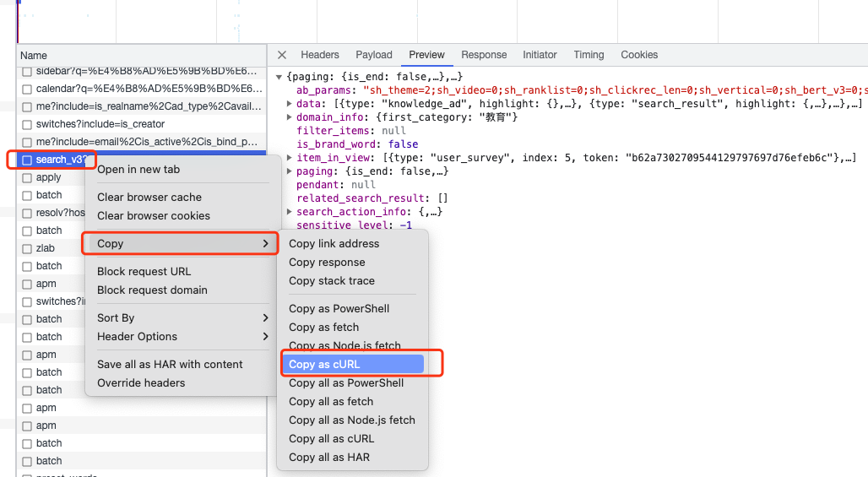Select Copy link address in submenu
Screen dimensions: 868x477
(334, 243)
